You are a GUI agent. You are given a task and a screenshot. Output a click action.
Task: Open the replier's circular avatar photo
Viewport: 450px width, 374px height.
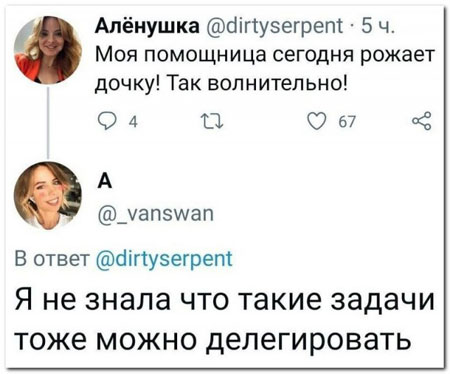[x=48, y=196]
